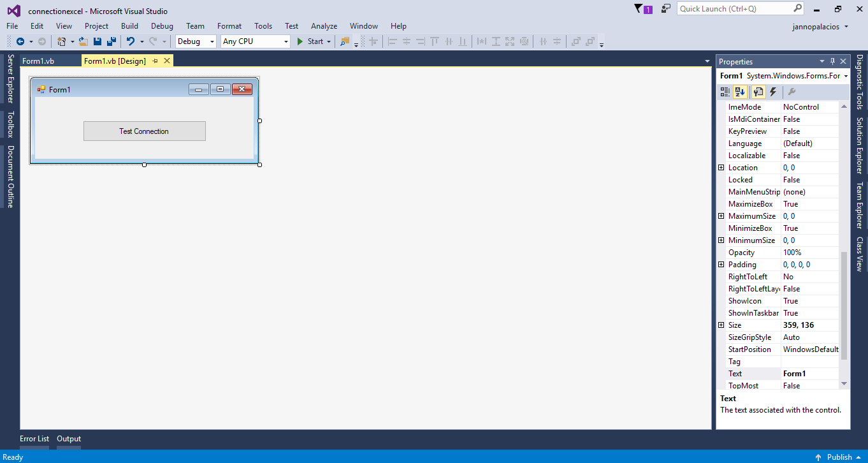Viewport: 868px width, 463px height.
Task: Expand the MinimumSize property
Action: (x=721, y=240)
